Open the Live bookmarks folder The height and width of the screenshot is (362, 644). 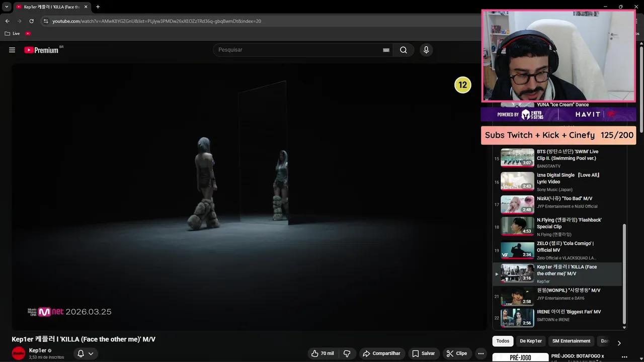pos(13,34)
